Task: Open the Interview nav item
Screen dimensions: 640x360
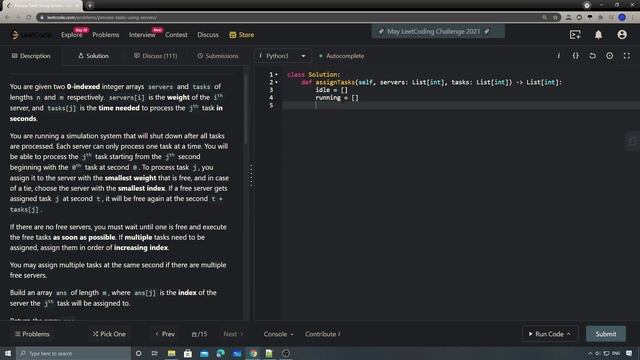Action: coord(142,35)
